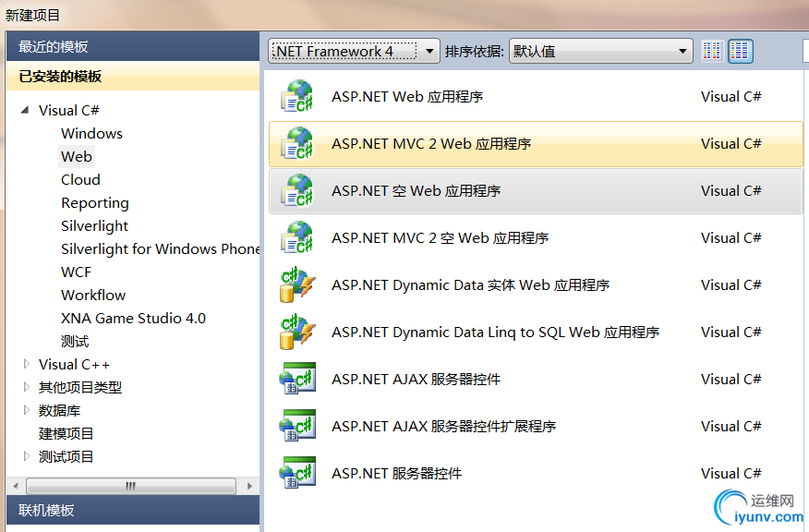Choose the ASP.NET Dynamic Data 实体 template icon
This screenshot has width=809, height=532.
coord(298,284)
